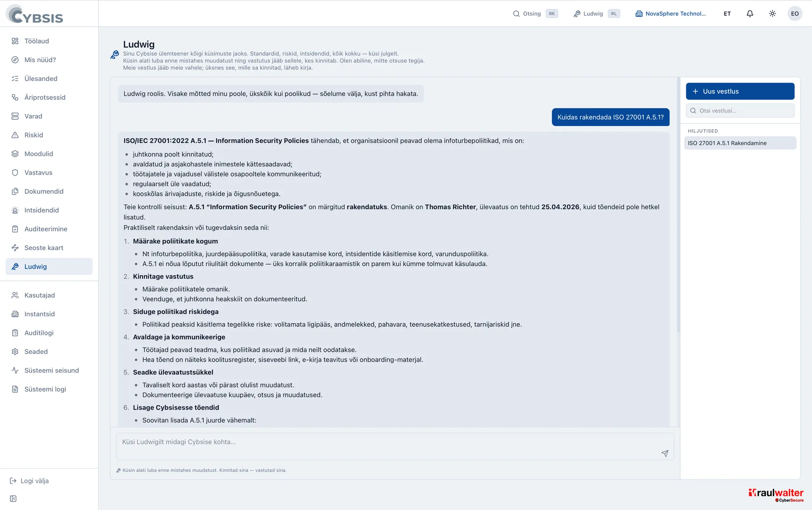The height and width of the screenshot is (510, 812).
Task: Go to Ludwig menu item in sidebar
Action: (x=49, y=266)
